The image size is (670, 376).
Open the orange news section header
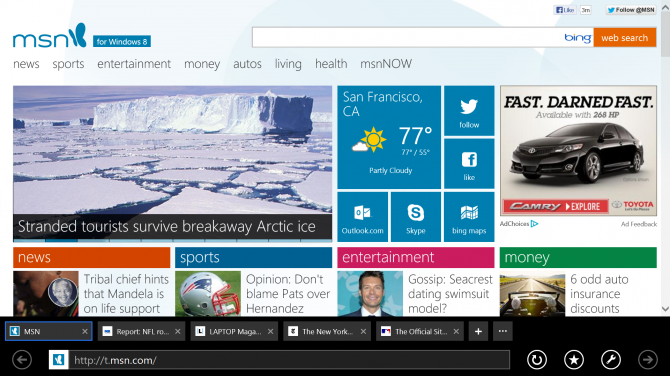[x=91, y=257]
